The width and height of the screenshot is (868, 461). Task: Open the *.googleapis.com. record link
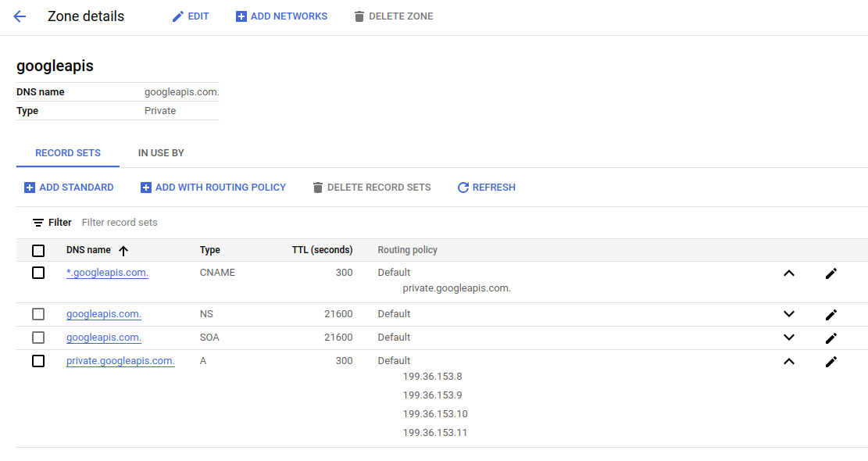107,272
